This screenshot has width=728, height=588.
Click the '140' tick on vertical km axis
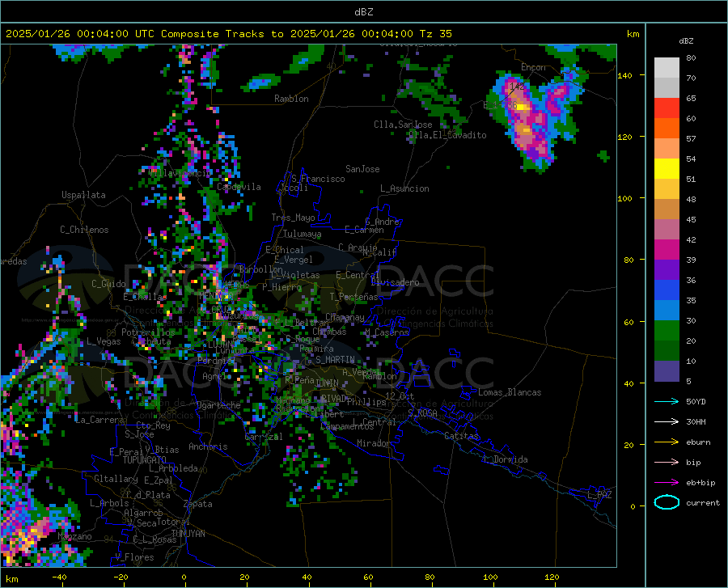click(x=624, y=75)
